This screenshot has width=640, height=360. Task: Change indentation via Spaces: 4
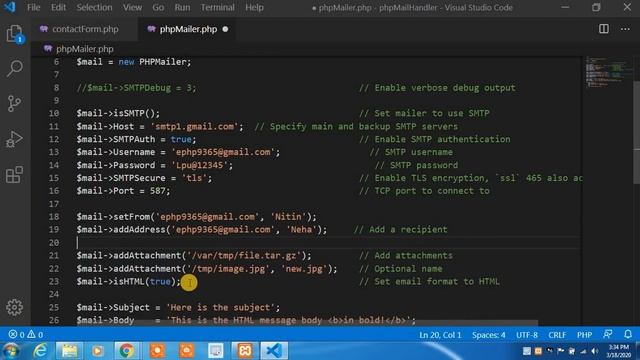489,335
